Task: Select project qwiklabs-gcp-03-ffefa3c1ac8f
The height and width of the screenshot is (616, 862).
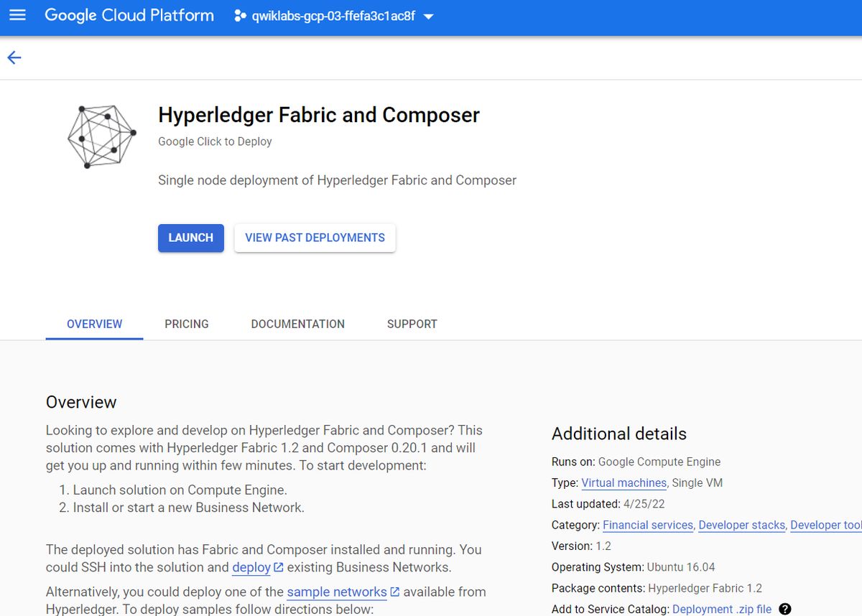Action: coord(333,15)
